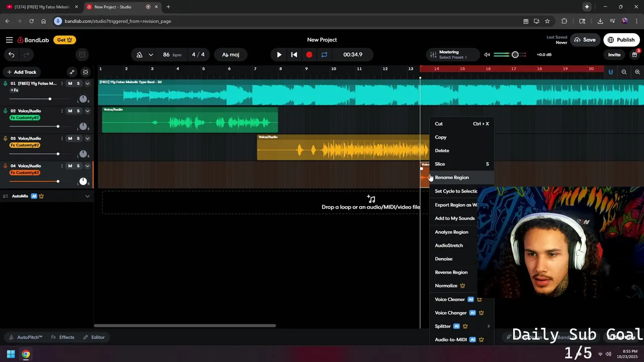The width and height of the screenshot is (644, 362).
Task: Click the Invite button
Action: 614,55
